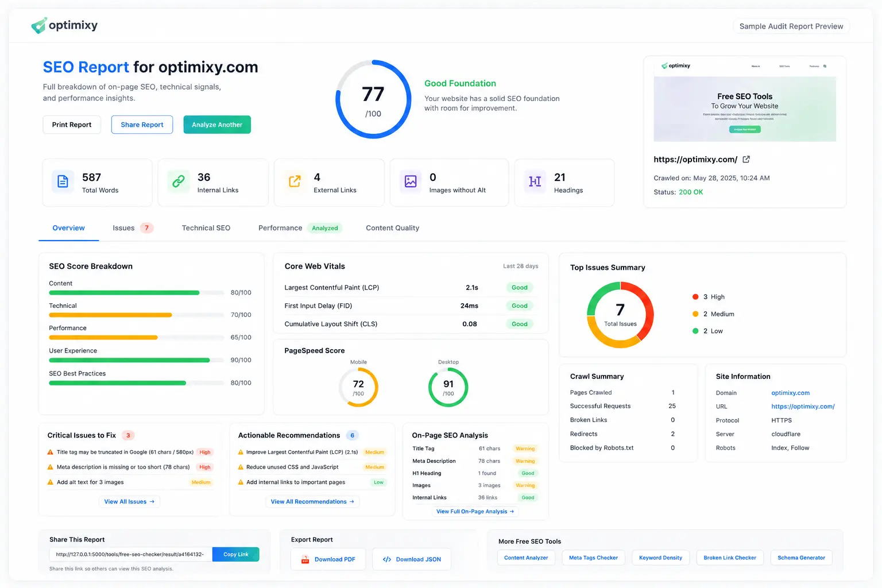Click the Content score progress bar
The image size is (882, 588).
click(x=136, y=293)
